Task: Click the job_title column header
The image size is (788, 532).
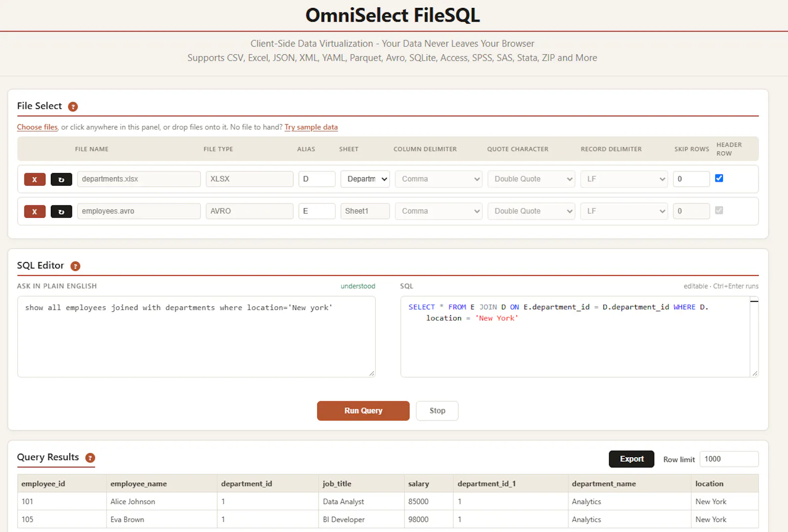Action: coord(361,484)
